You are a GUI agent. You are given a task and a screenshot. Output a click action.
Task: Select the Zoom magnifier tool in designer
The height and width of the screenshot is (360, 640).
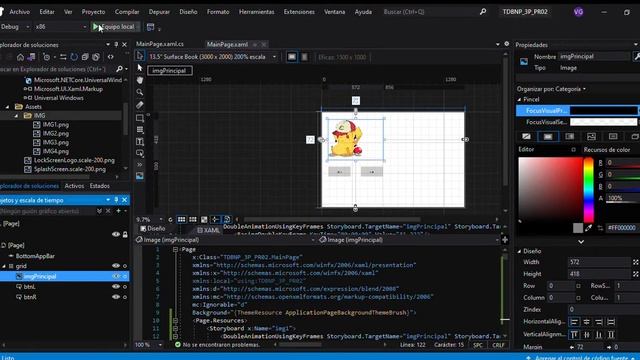[140, 92]
